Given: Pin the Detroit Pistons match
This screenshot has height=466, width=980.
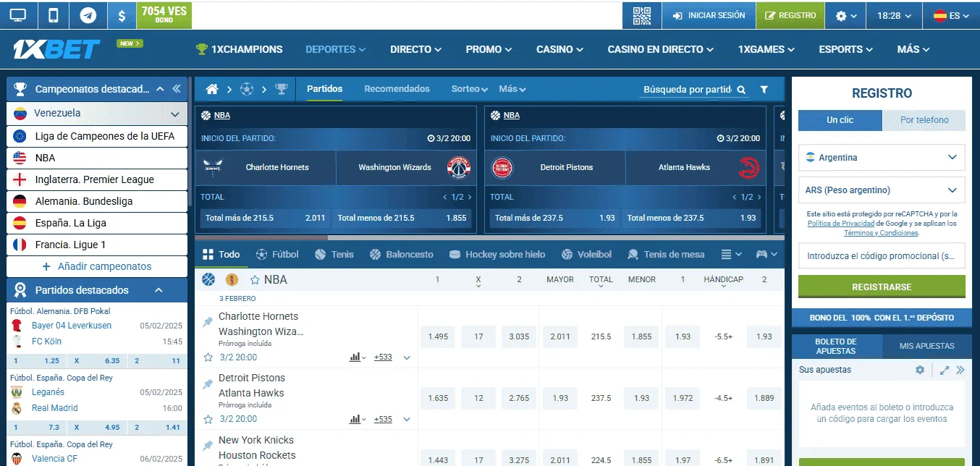Looking at the screenshot, I should (x=208, y=384).
